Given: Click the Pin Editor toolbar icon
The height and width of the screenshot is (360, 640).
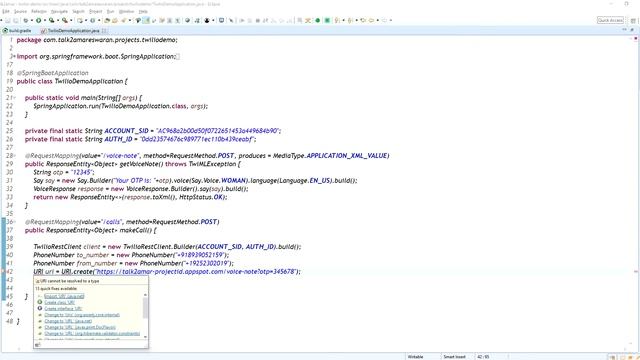Looking at the screenshot, I should pyautogui.click(x=231, y=20).
